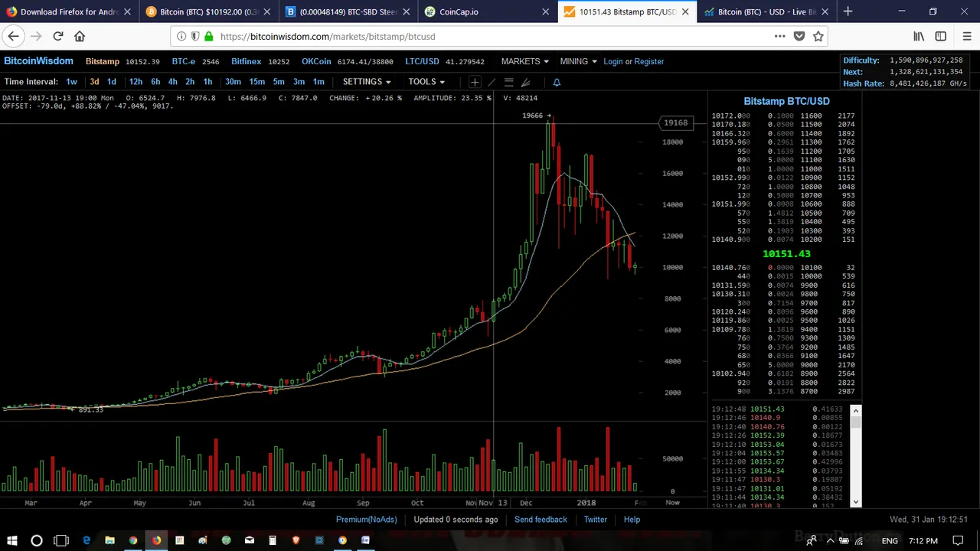Open File Explorer from taskbar

tap(109, 540)
